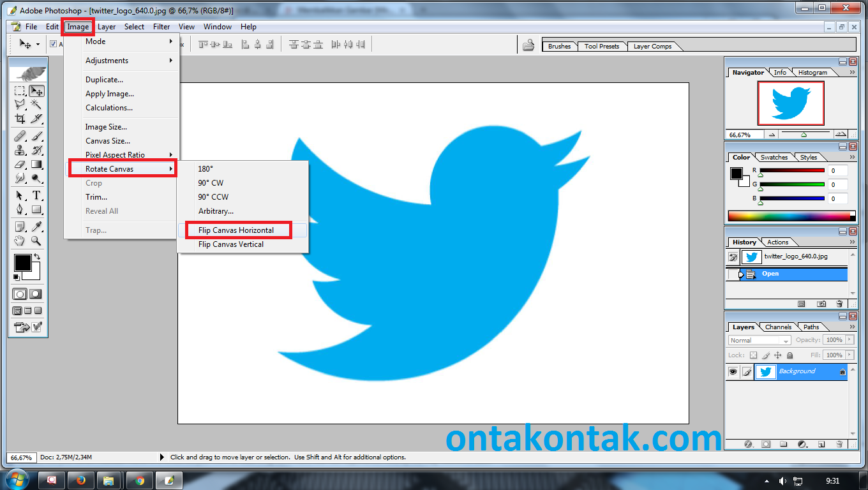The width and height of the screenshot is (868, 490).
Task: Select the Path Selection arrow tool
Action: [x=19, y=196]
